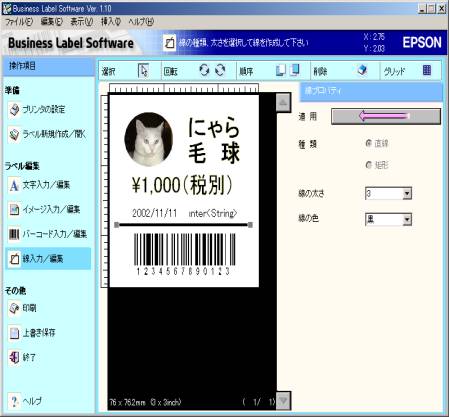Click the print icon in sidebar
This screenshot has height=417, width=449.
point(14,308)
